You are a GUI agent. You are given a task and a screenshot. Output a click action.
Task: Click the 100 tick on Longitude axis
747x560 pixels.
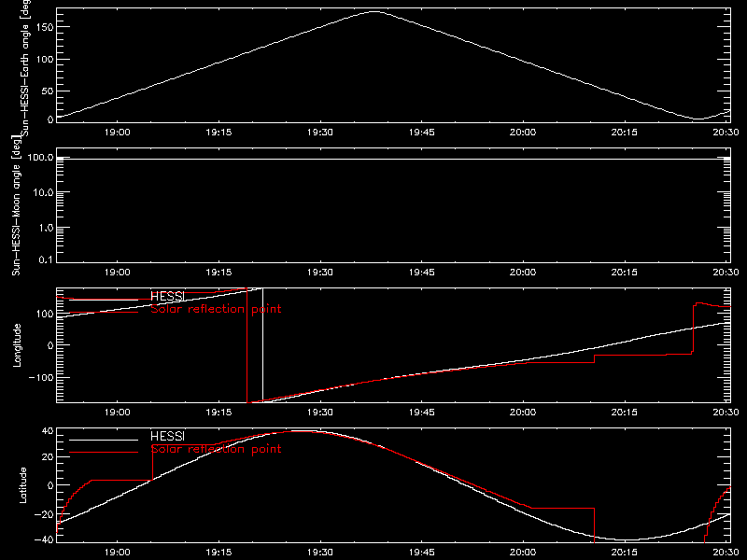(x=44, y=314)
